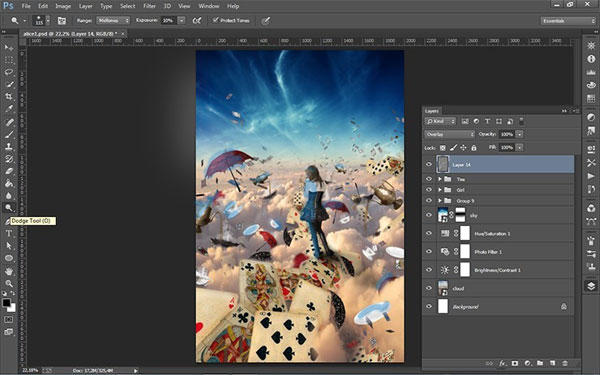Filter layers by type text
Screen dimensions: 600x375
point(488,121)
